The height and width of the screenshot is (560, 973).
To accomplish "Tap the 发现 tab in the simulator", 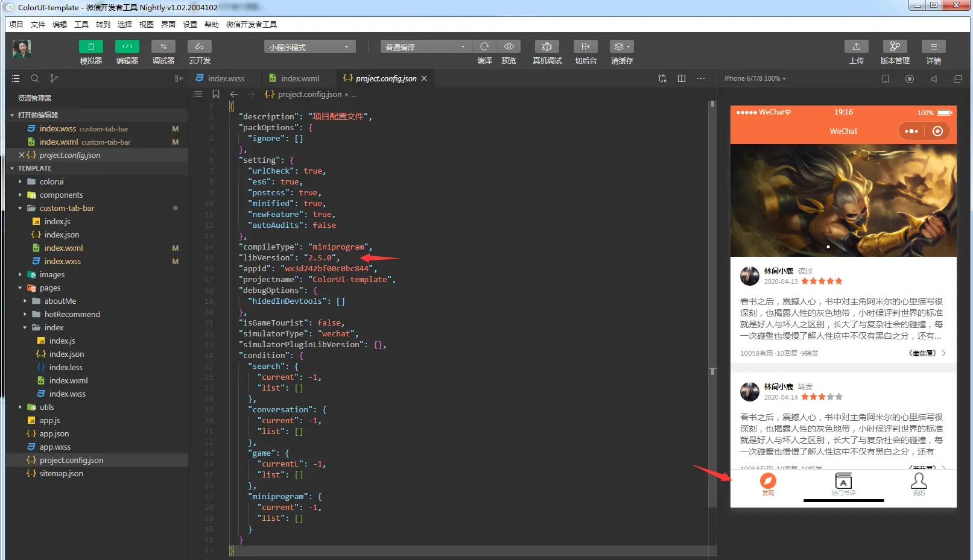I will coord(768,484).
